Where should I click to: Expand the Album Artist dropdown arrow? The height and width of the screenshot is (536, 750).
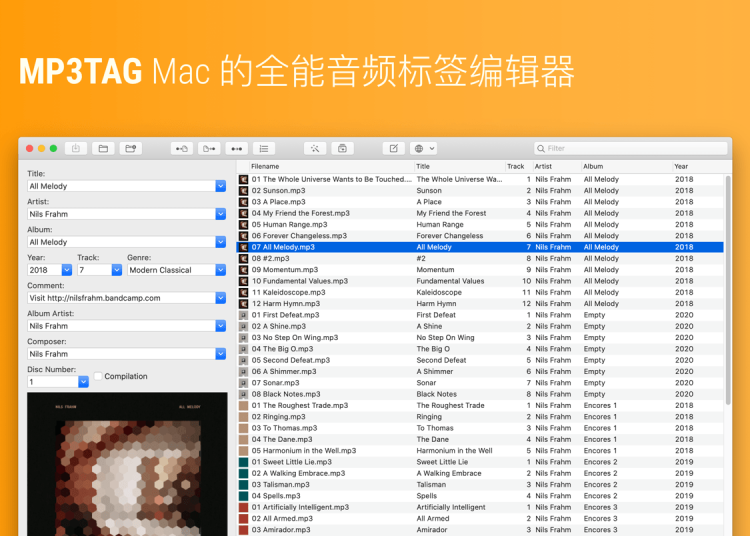coord(220,326)
